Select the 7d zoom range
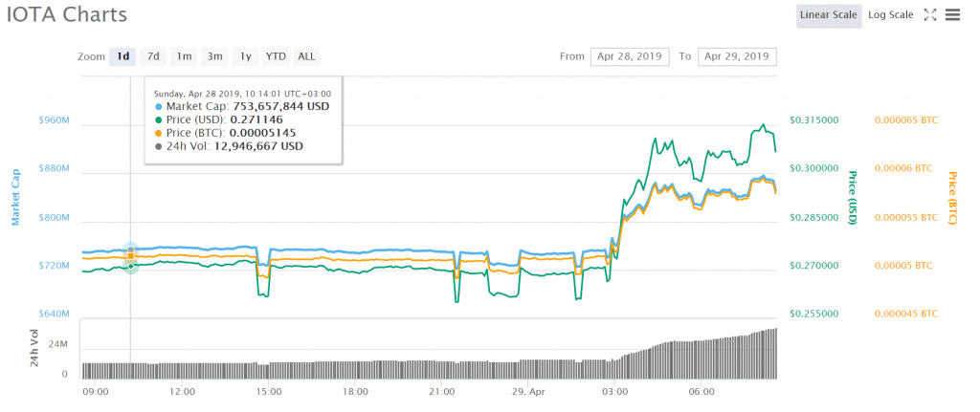The image size is (980, 412). pyautogui.click(x=153, y=56)
